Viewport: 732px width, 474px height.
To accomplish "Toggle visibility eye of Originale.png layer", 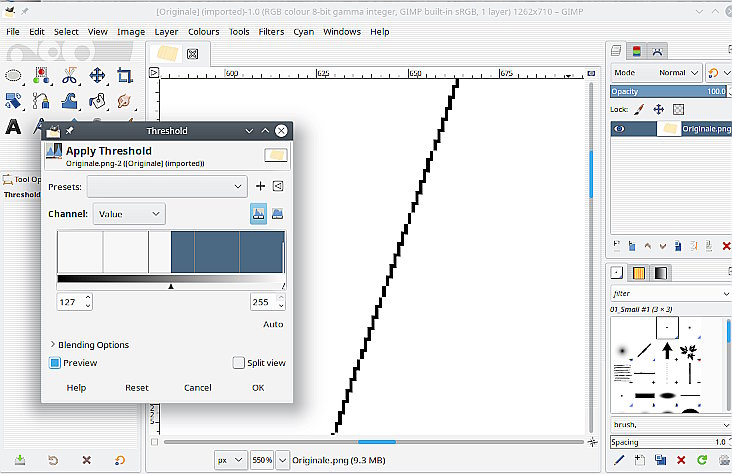I will (x=619, y=129).
